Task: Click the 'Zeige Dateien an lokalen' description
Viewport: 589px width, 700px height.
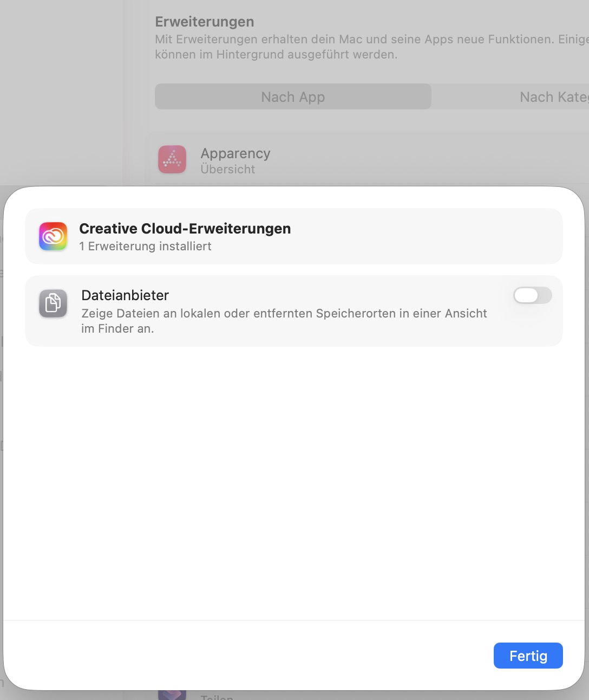Action: tap(284, 321)
